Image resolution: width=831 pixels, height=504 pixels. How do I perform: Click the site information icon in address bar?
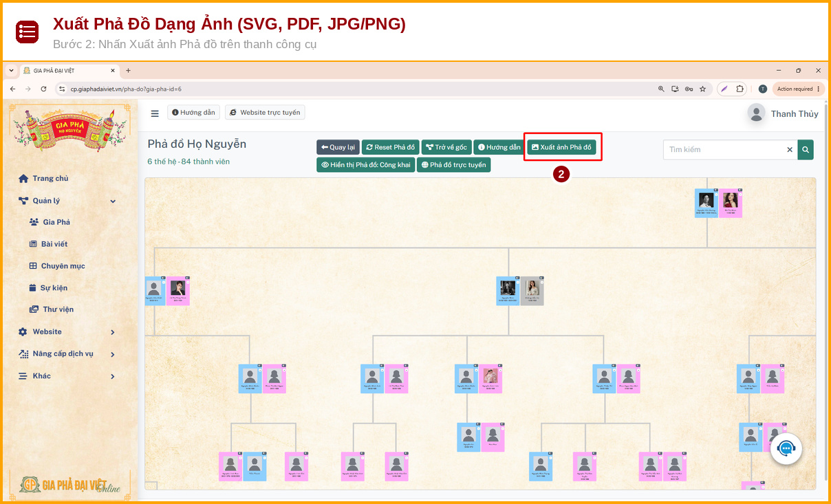point(62,89)
